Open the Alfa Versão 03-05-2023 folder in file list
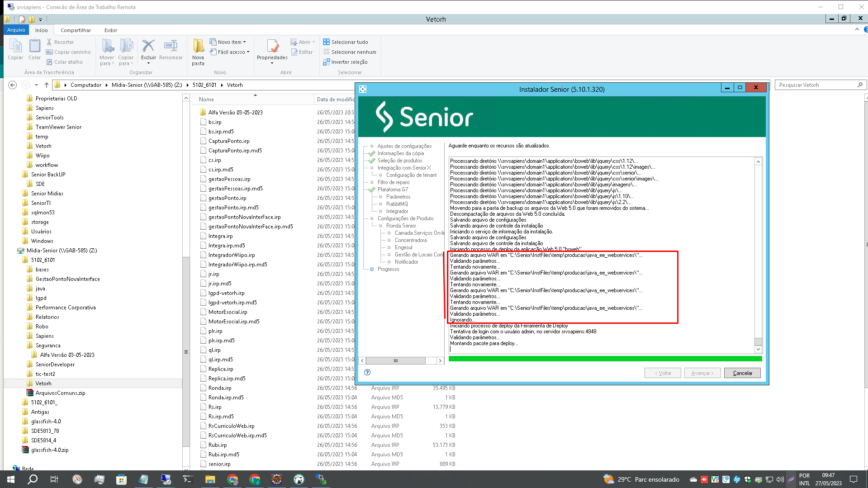 click(x=235, y=113)
